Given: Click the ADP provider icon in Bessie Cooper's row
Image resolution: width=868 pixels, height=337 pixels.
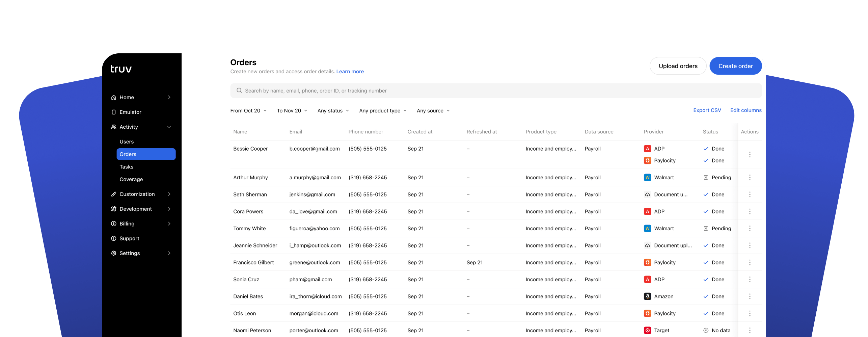Looking at the screenshot, I should [648, 149].
